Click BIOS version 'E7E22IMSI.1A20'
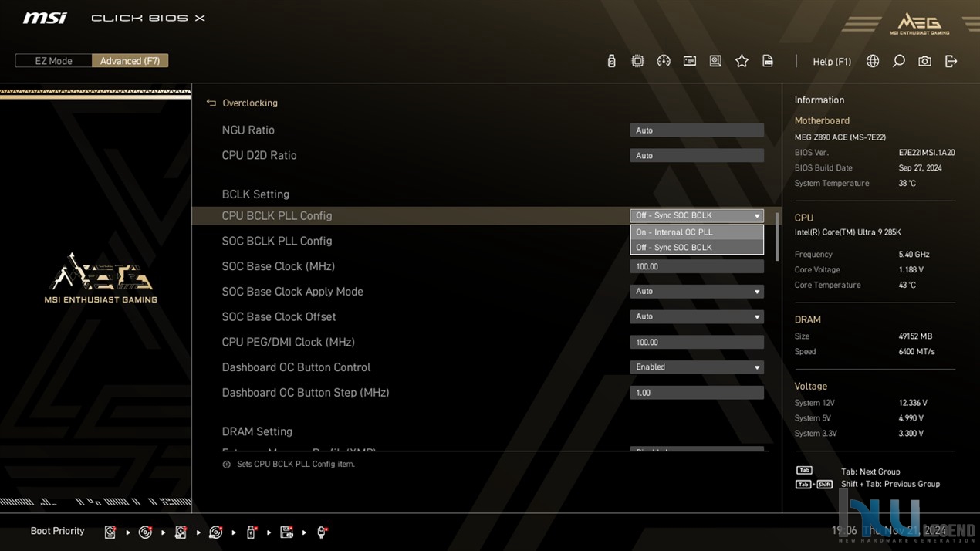The width and height of the screenshot is (980, 551). 927,153
